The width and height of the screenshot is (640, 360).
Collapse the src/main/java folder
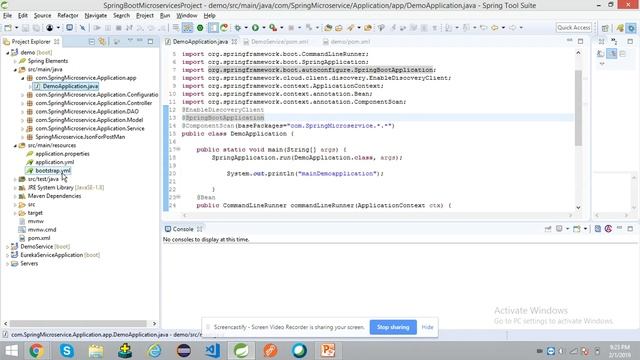coord(15,70)
